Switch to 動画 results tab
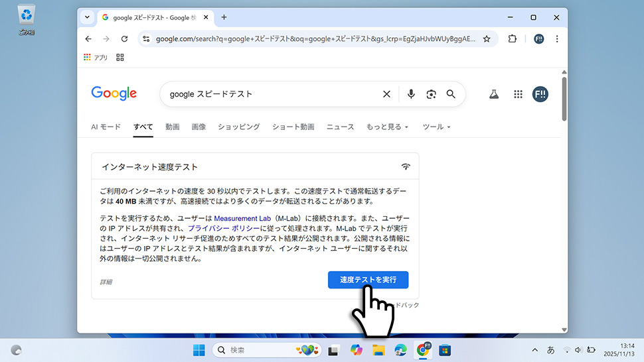644x362 pixels. (173, 127)
